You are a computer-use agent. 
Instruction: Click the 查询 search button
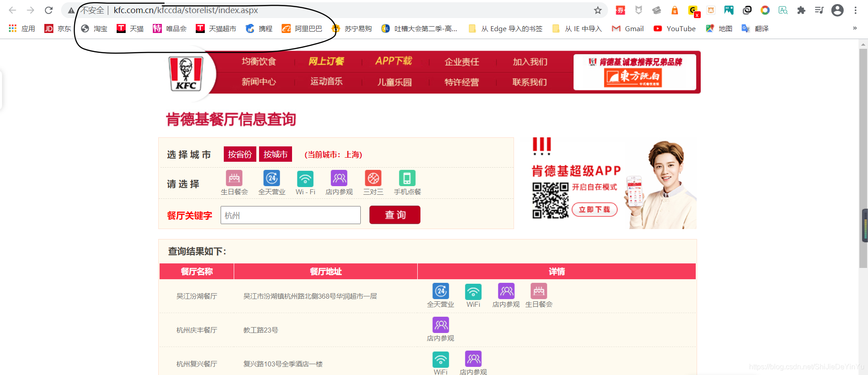(395, 215)
